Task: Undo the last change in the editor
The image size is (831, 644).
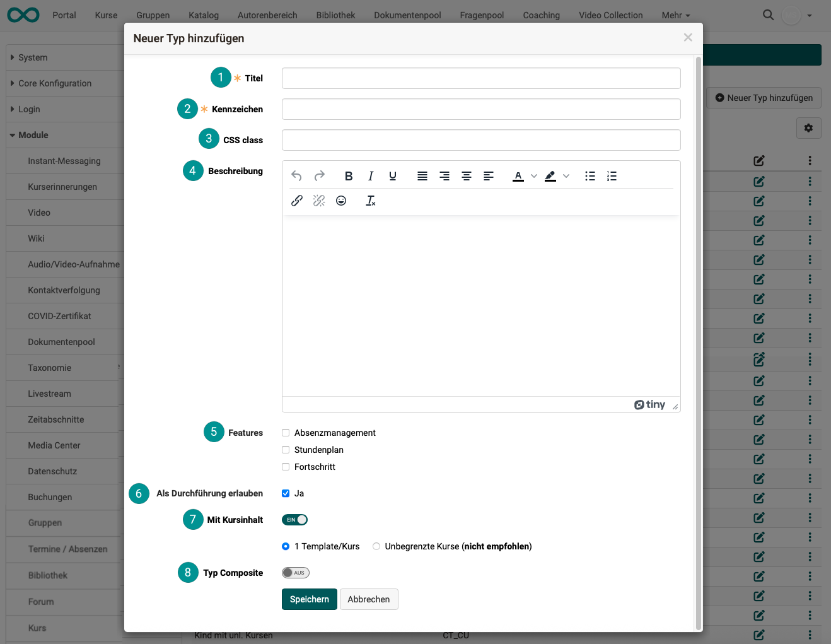Action: point(296,175)
